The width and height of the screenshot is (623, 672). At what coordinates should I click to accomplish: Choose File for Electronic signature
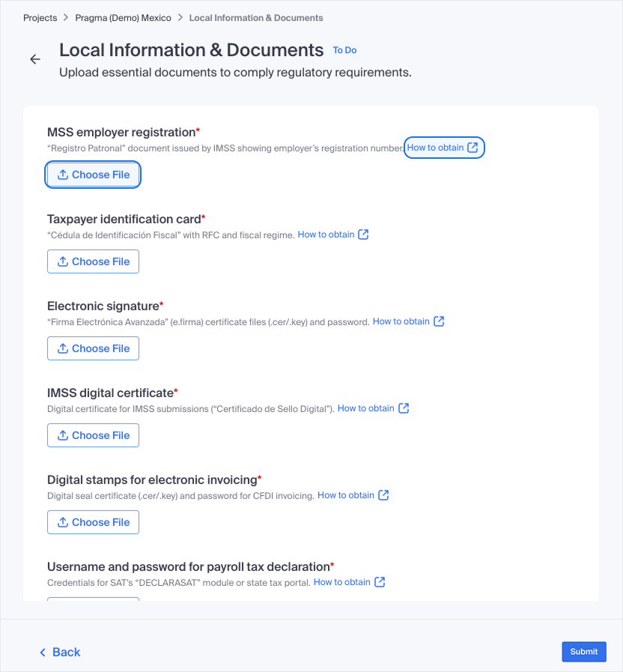[93, 348]
